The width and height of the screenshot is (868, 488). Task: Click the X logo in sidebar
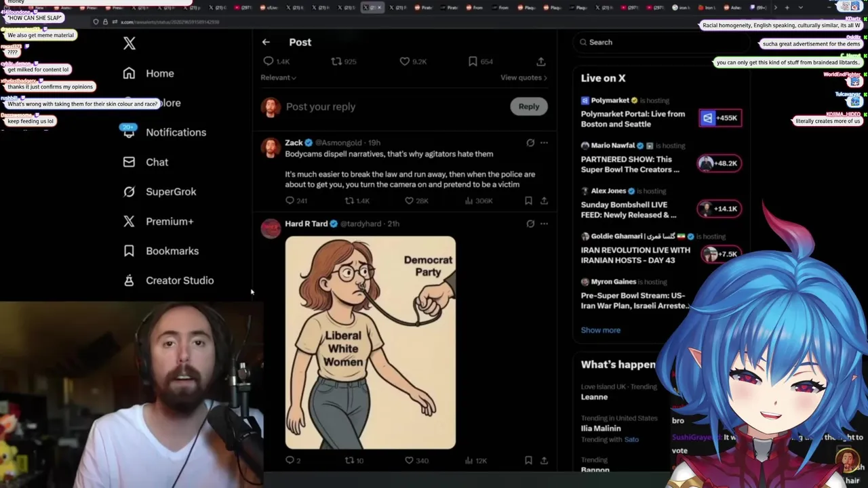130,43
